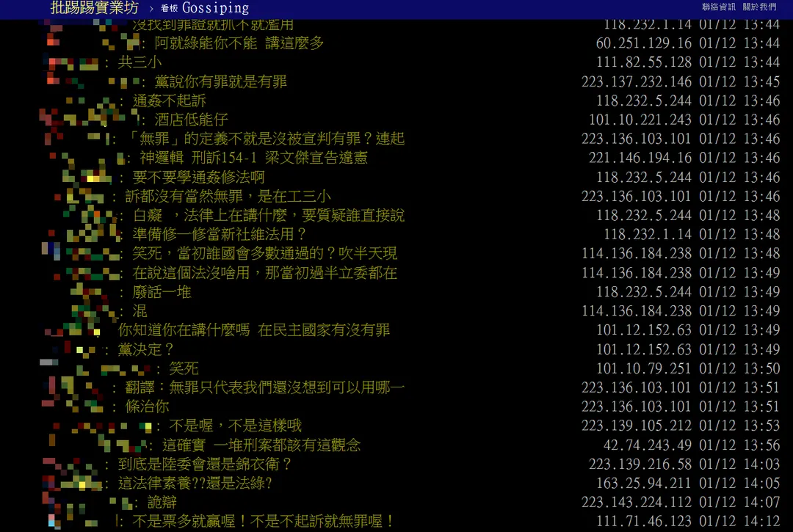The width and height of the screenshot is (793, 532).
Task: Select IP address 221.146.194.16
Action: [x=640, y=158]
